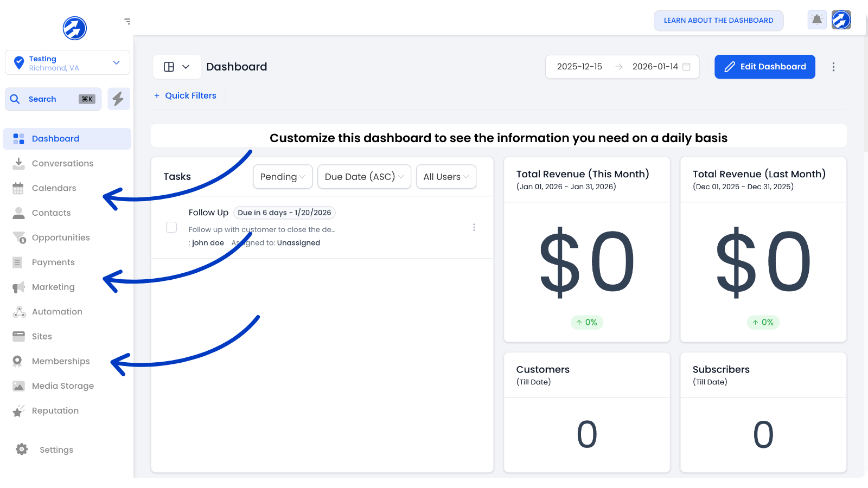Open the Due Date (ASC) sort dropdown
Screen dimensions: 868x488
tap(364, 177)
